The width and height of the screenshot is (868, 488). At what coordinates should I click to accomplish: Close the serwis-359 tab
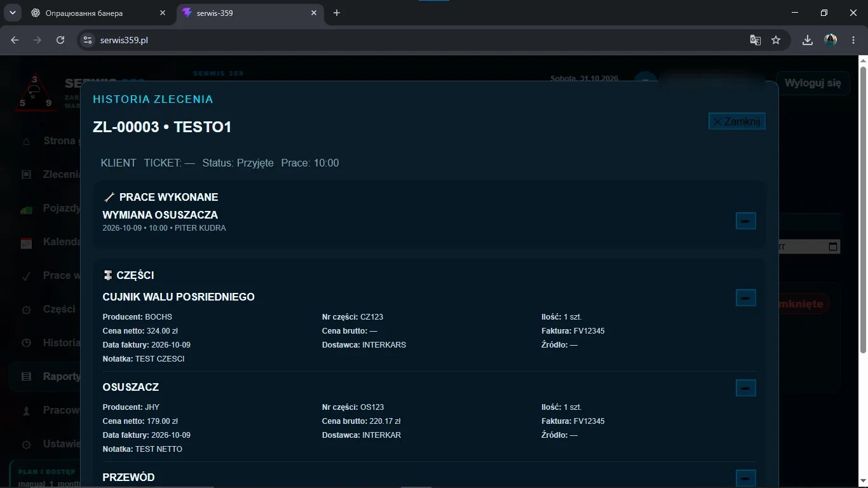[314, 13]
